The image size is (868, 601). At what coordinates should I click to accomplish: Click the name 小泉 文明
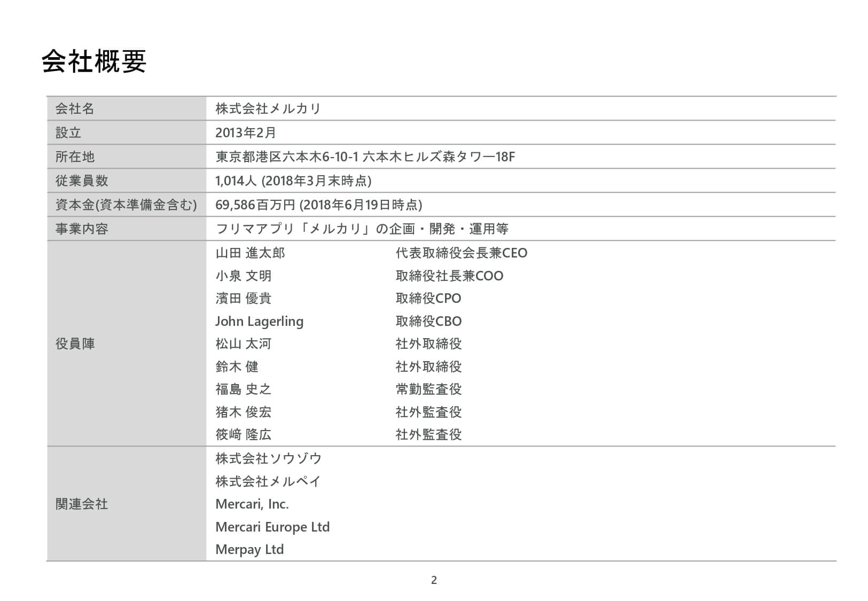tap(244, 276)
